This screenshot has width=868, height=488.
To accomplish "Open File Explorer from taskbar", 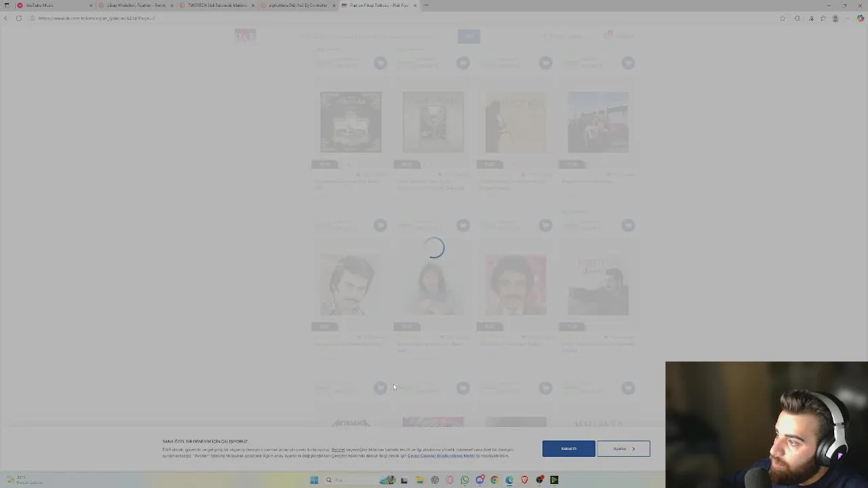I will coord(420,480).
